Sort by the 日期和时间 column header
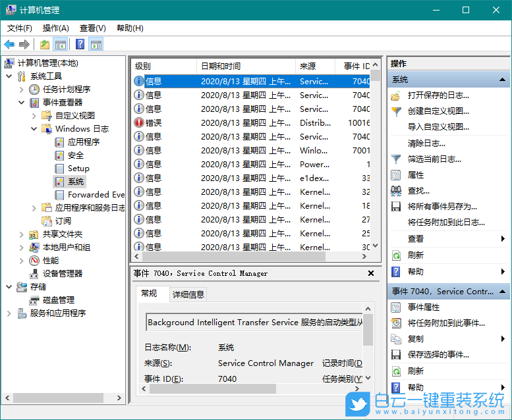 246,66
